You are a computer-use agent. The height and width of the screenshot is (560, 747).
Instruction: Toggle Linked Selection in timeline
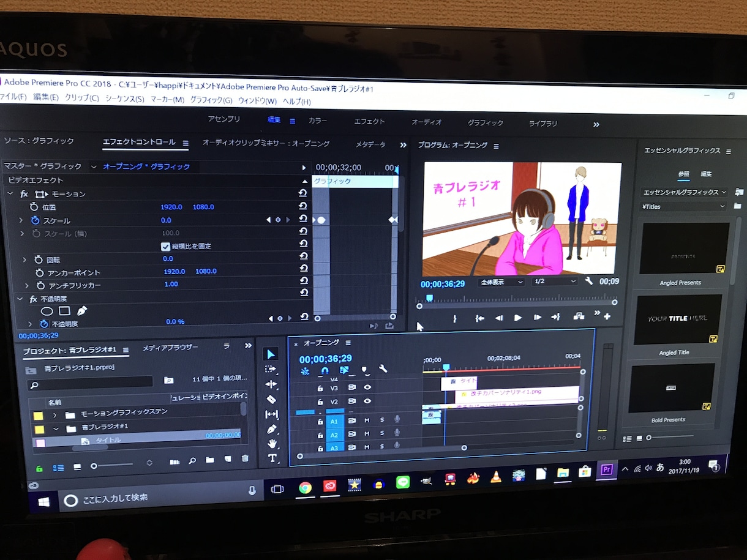pos(344,370)
